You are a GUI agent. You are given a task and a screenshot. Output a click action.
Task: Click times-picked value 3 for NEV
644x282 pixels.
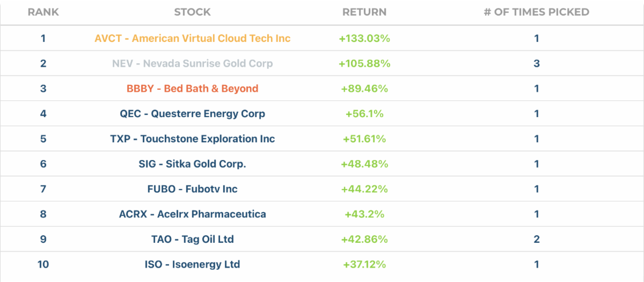[536, 63]
